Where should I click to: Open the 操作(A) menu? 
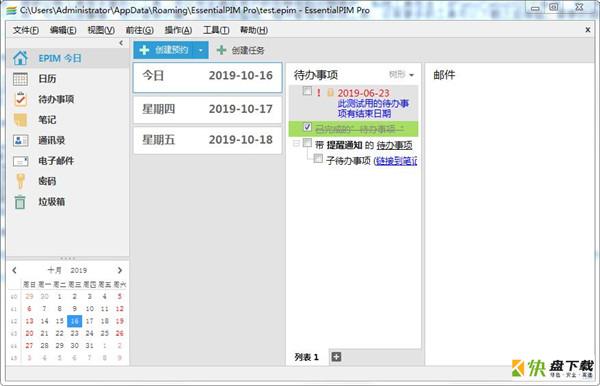[178, 30]
